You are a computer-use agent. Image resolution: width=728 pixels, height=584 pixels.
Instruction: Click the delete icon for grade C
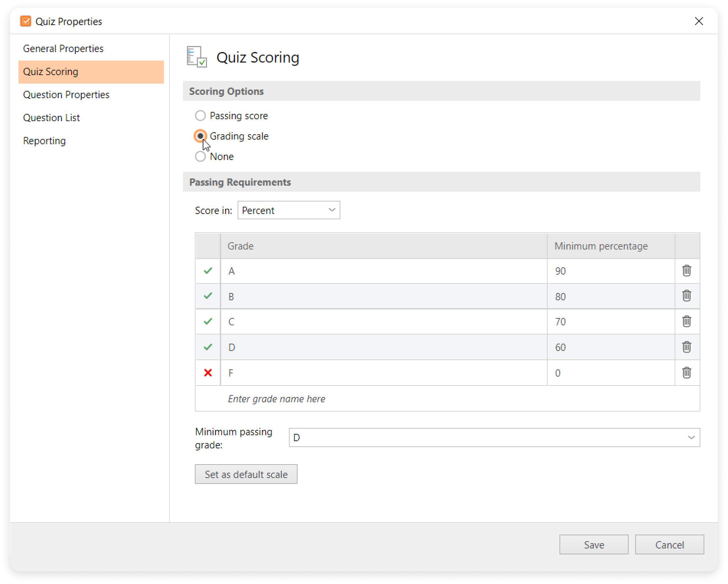coord(687,322)
